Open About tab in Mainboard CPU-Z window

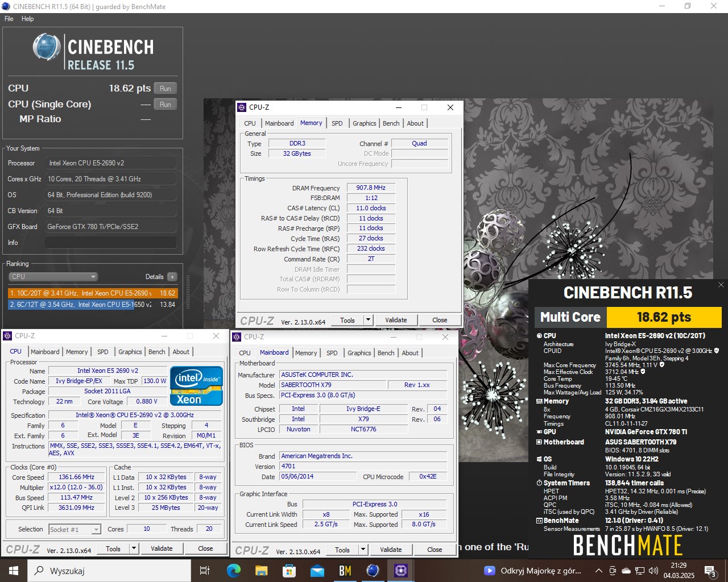click(x=410, y=353)
